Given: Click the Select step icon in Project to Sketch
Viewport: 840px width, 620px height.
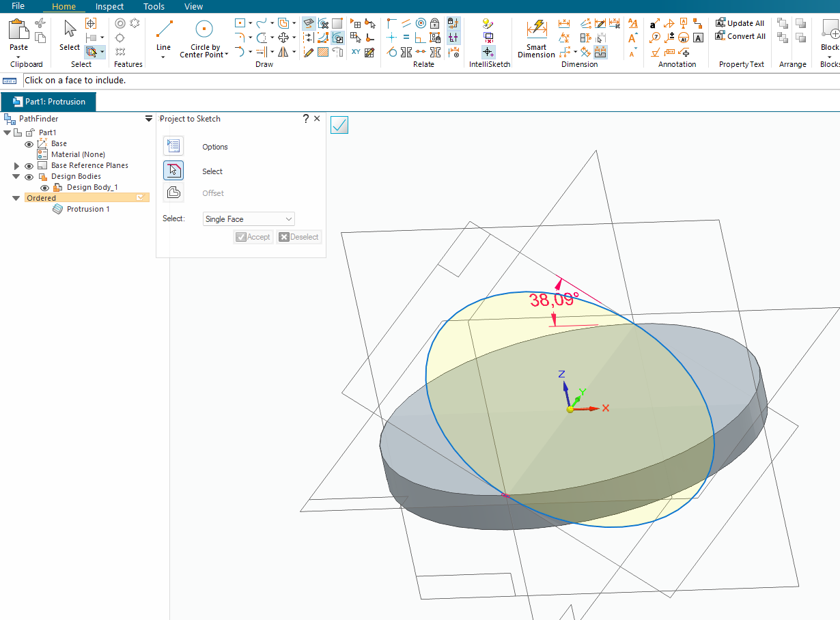Looking at the screenshot, I should click(x=173, y=171).
